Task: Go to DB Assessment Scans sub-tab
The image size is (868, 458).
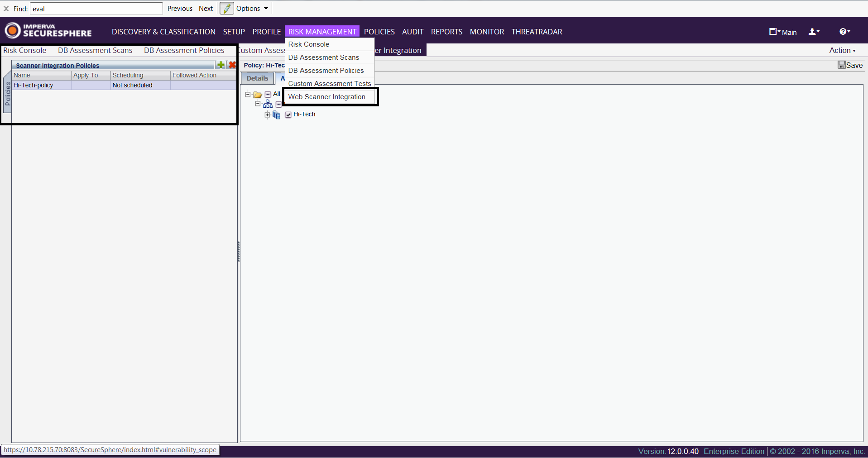Action: pyautogui.click(x=95, y=50)
